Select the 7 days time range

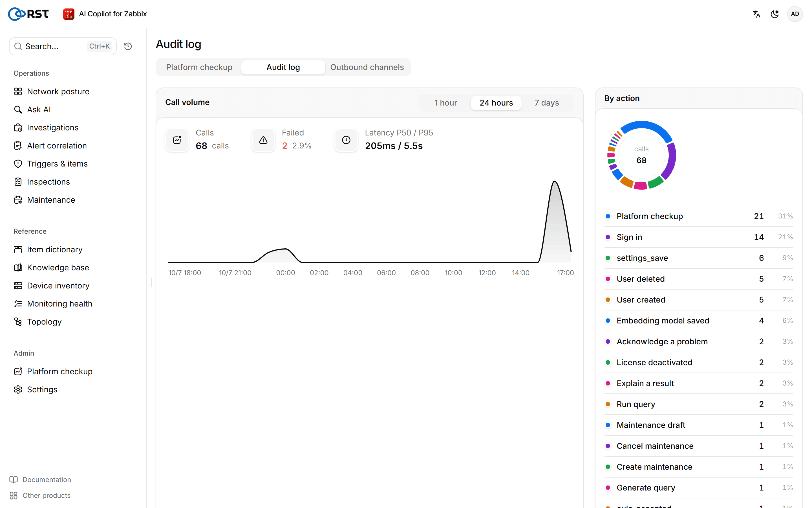point(547,102)
